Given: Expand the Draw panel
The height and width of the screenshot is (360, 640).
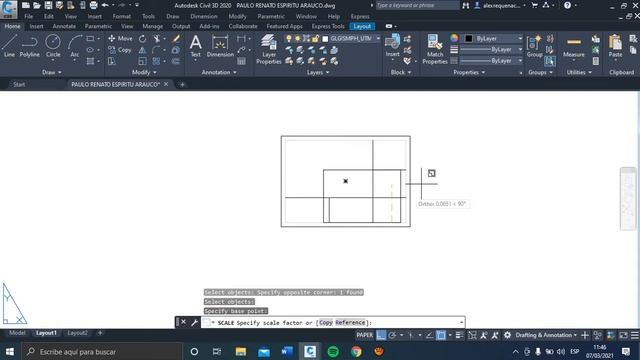Looking at the screenshot, I should click(x=51, y=72).
